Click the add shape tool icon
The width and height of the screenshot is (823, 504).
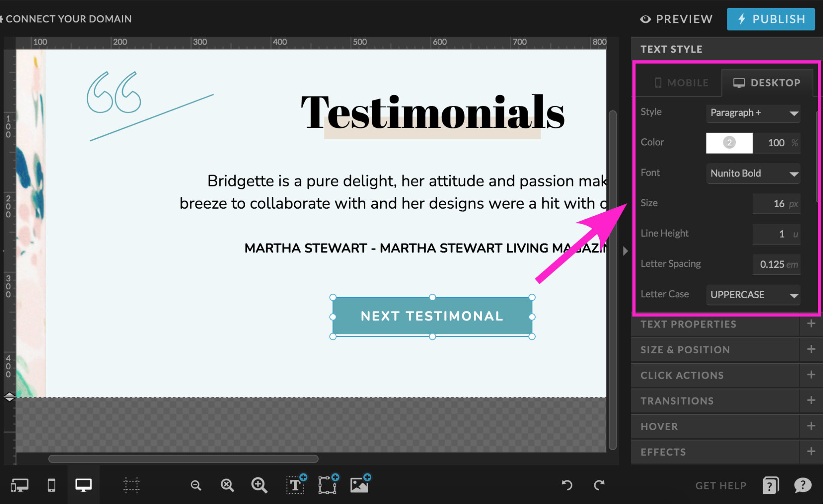328,485
